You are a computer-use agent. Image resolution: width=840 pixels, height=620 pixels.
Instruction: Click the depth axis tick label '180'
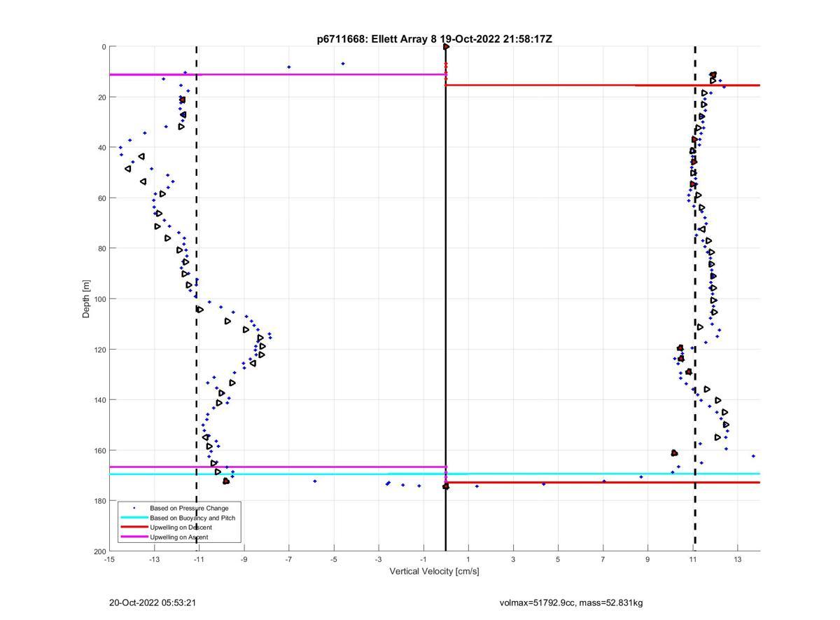coord(99,501)
